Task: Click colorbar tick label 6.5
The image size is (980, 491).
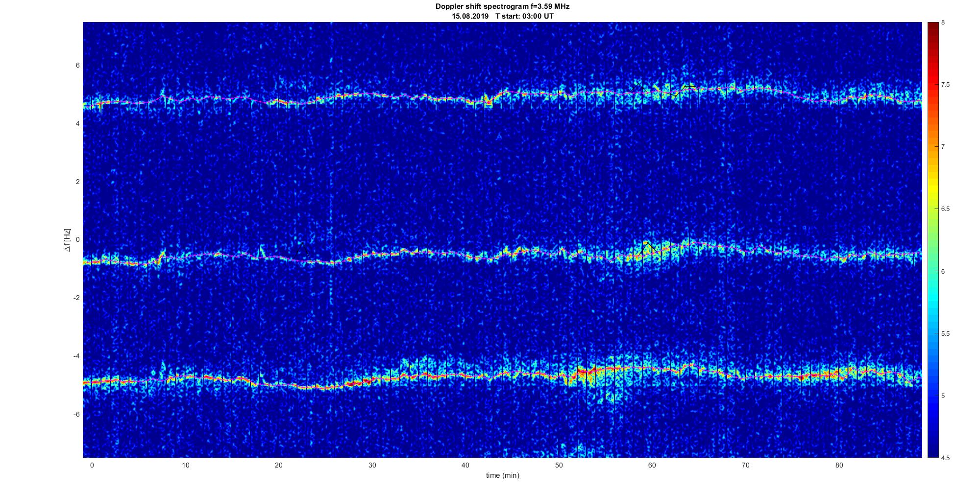Action: pyautogui.click(x=945, y=209)
